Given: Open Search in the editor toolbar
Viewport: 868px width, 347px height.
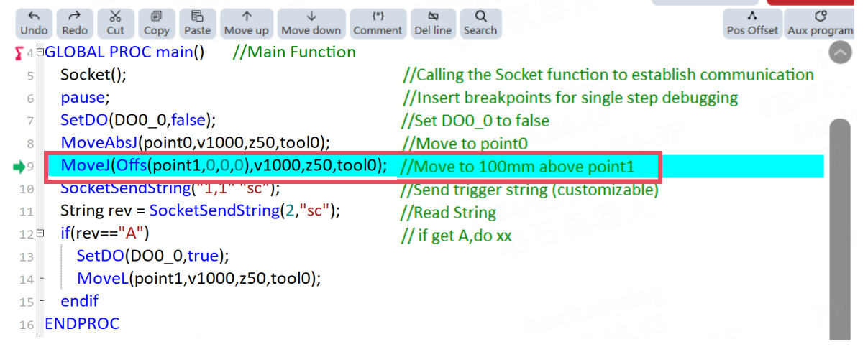Looking at the screenshot, I should 480,23.
